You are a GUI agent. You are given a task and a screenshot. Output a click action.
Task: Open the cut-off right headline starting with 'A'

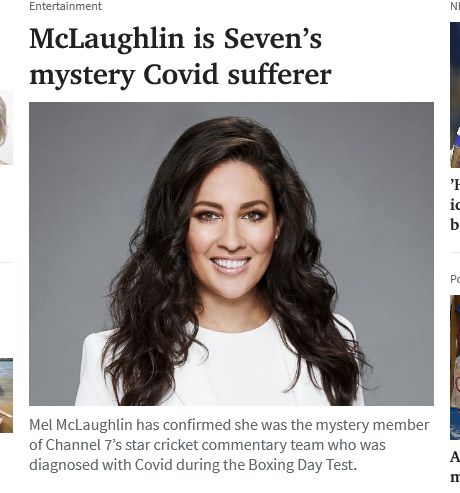tap(455, 467)
